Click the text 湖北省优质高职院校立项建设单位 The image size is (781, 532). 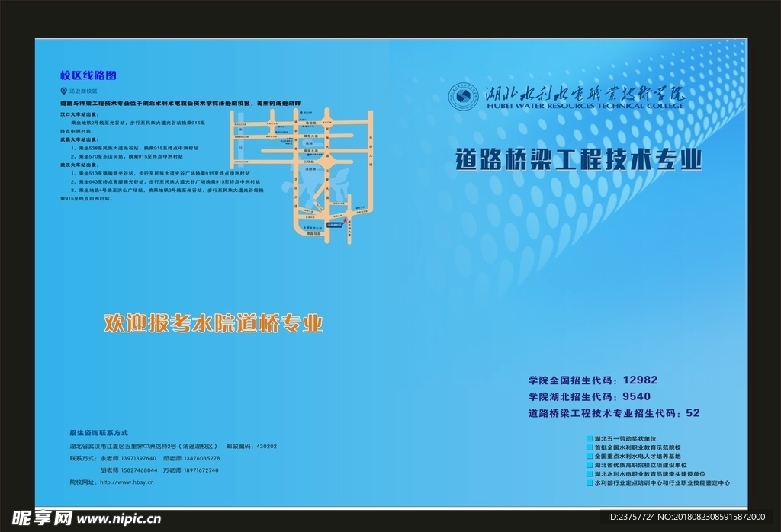click(641, 465)
